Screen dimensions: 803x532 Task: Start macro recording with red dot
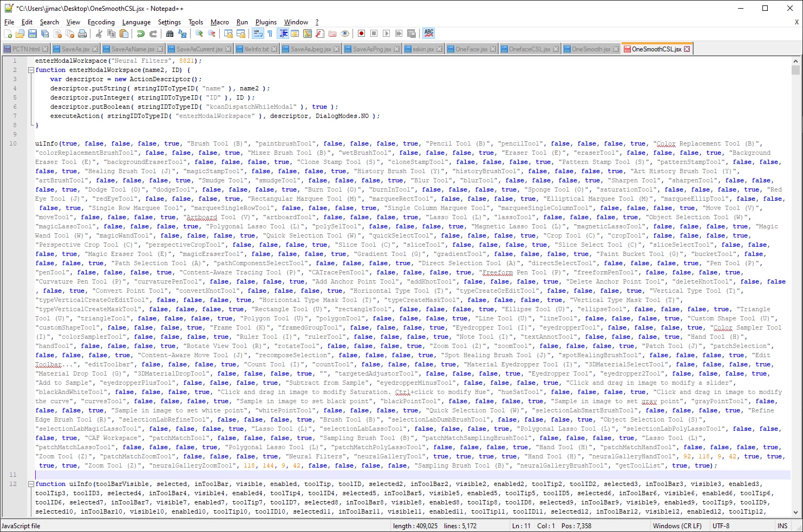click(362, 34)
